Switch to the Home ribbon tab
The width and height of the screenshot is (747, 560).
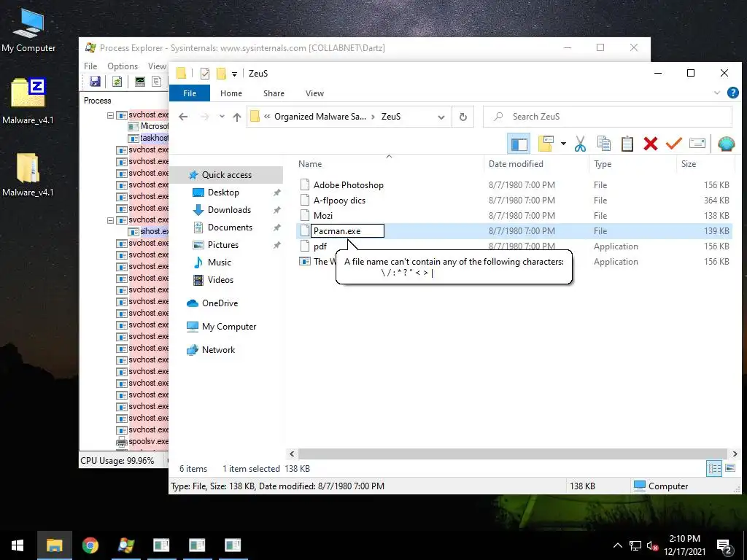[x=231, y=93]
